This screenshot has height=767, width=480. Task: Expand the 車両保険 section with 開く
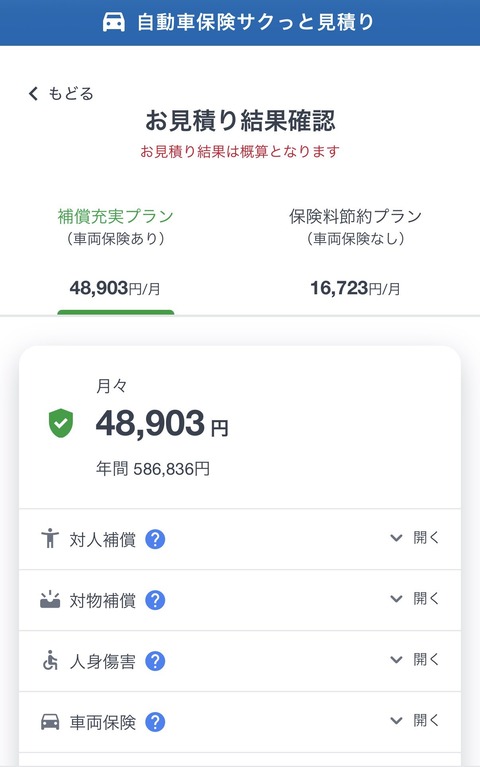pos(414,720)
